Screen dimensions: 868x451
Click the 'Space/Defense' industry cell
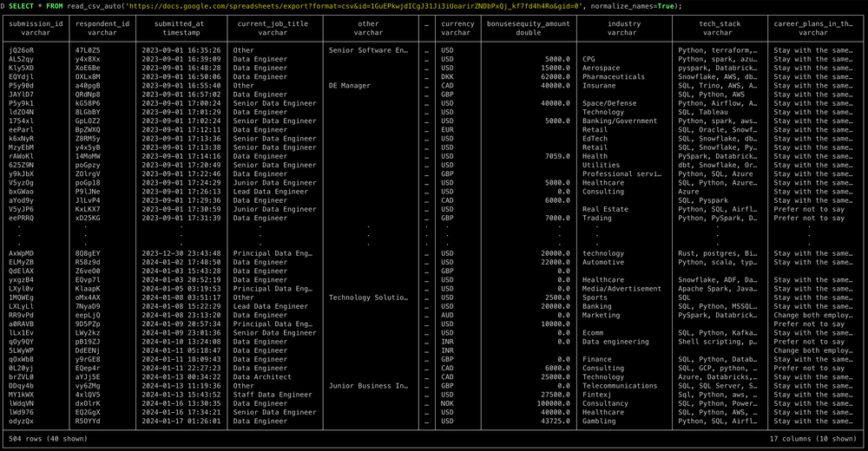[x=609, y=103]
